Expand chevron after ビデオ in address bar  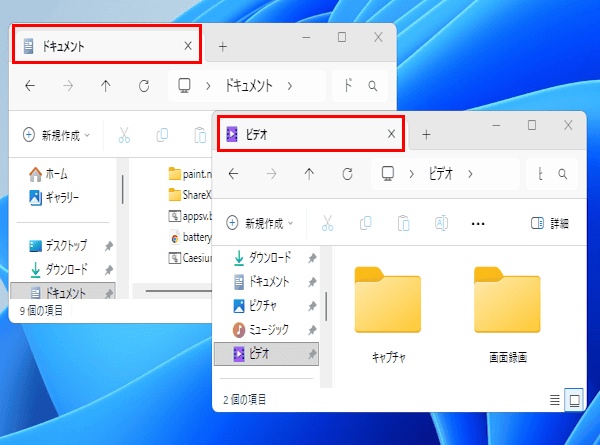click(x=470, y=174)
